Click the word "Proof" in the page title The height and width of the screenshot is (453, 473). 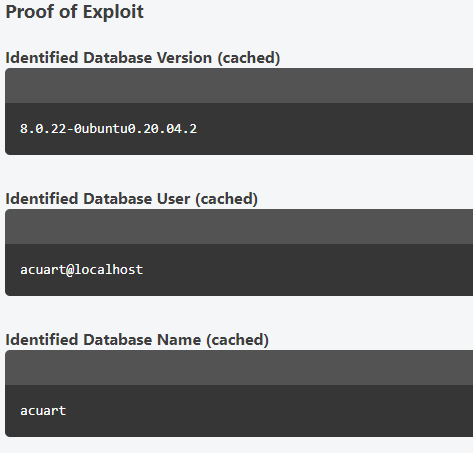click(30, 12)
